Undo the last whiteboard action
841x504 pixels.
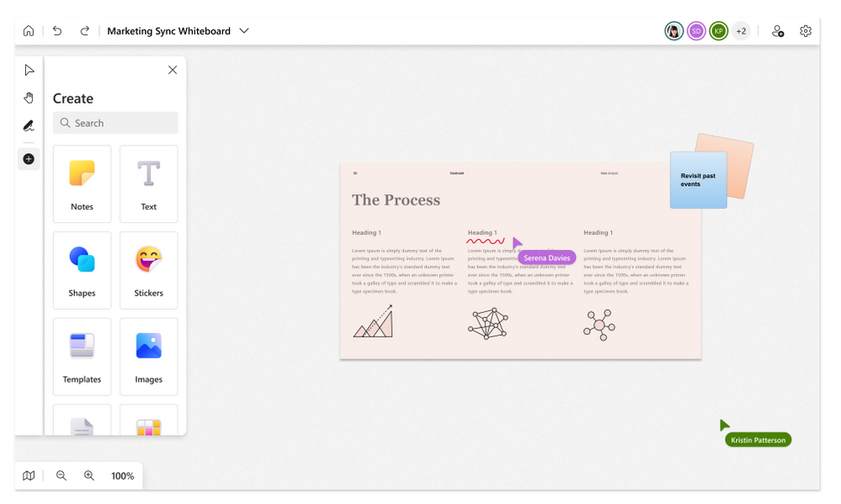56,30
